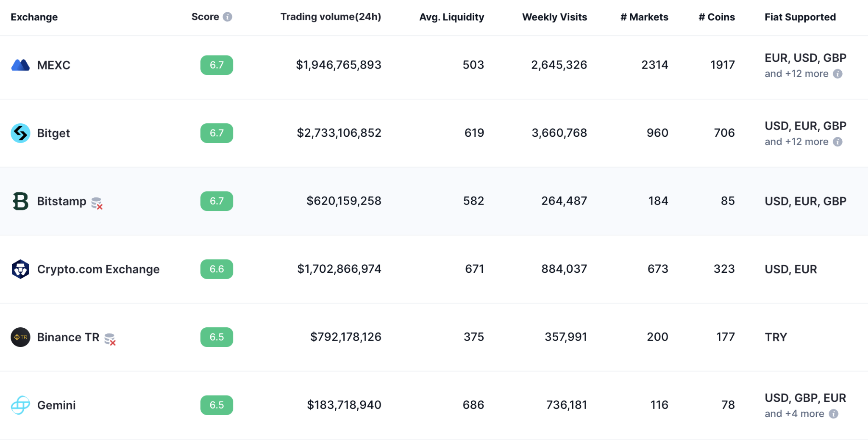868x440 pixels.
Task: Click MEXC's 6.7 score badge
Action: click(217, 65)
